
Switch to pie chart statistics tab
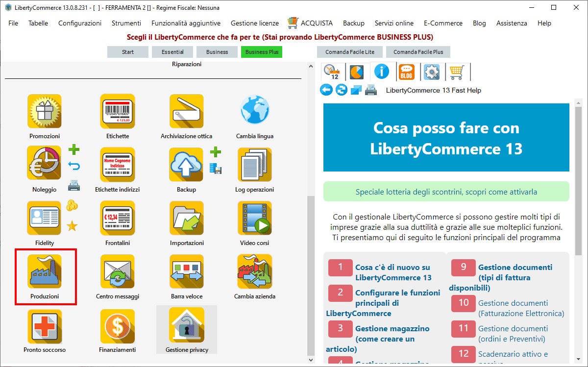click(x=357, y=72)
